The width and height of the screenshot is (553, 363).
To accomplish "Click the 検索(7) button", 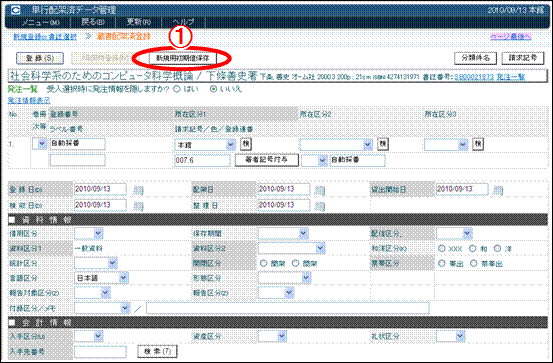I will coord(157,351).
